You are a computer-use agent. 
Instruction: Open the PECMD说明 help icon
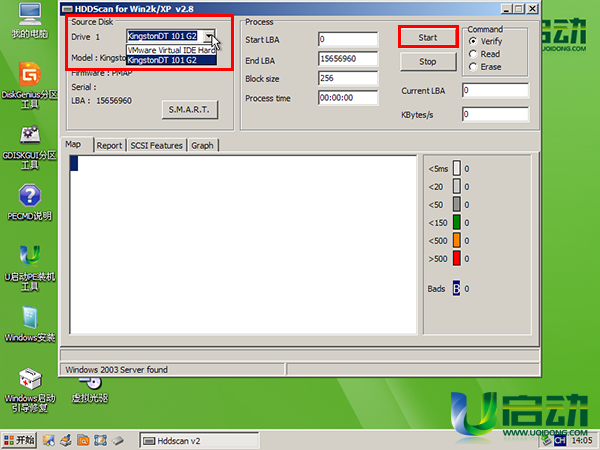[30, 202]
